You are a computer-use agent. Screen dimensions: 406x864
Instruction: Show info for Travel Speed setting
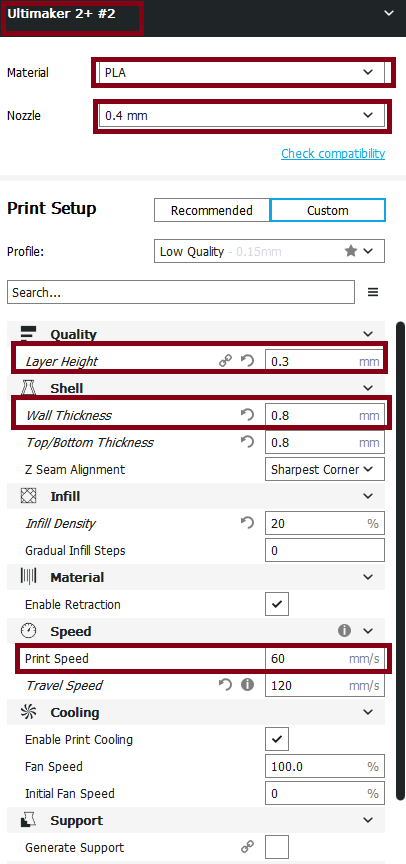[x=247, y=685]
